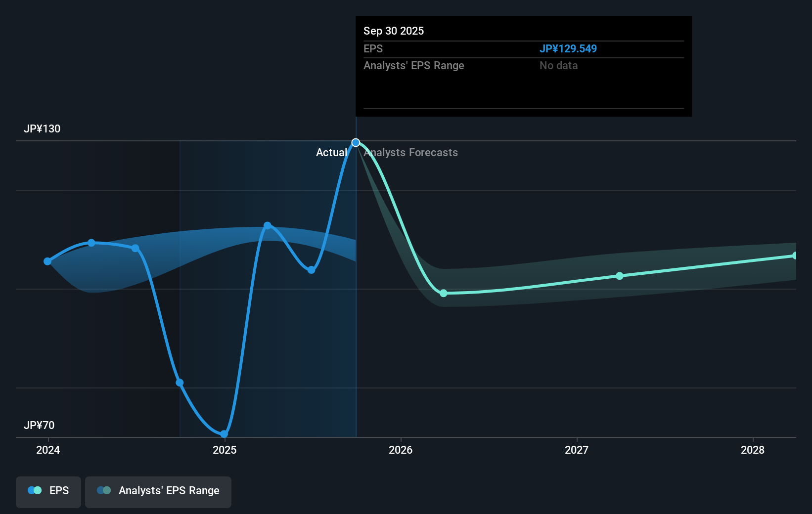Select the forecast endpoint past 2028
Image resolution: width=812 pixels, height=514 pixels.
click(x=795, y=256)
